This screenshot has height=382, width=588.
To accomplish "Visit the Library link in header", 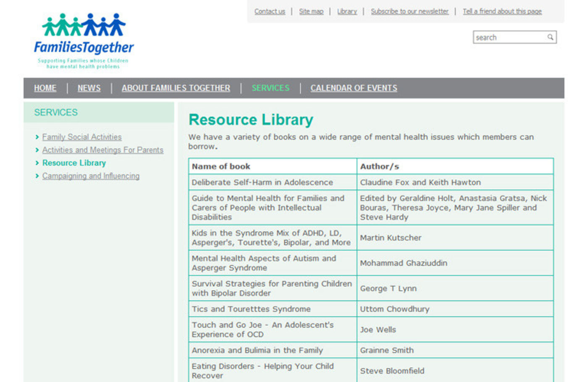I will click(x=347, y=11).
